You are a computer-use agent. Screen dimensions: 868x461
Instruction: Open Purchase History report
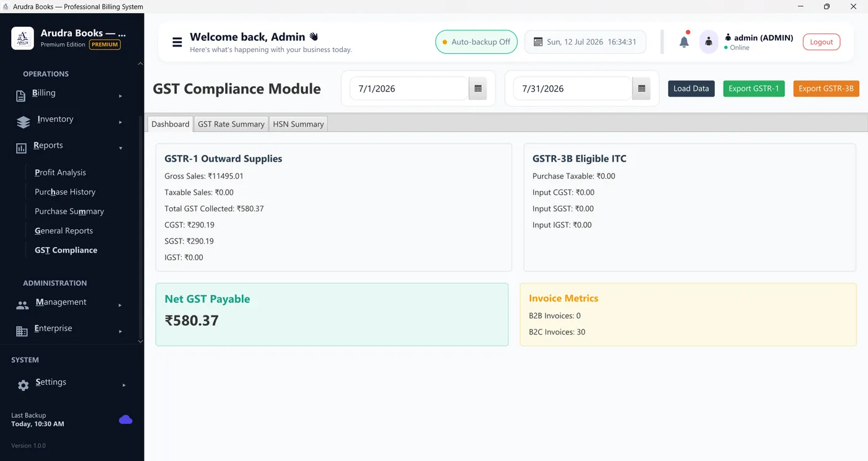pyautogui.click(x=65, y=192)
